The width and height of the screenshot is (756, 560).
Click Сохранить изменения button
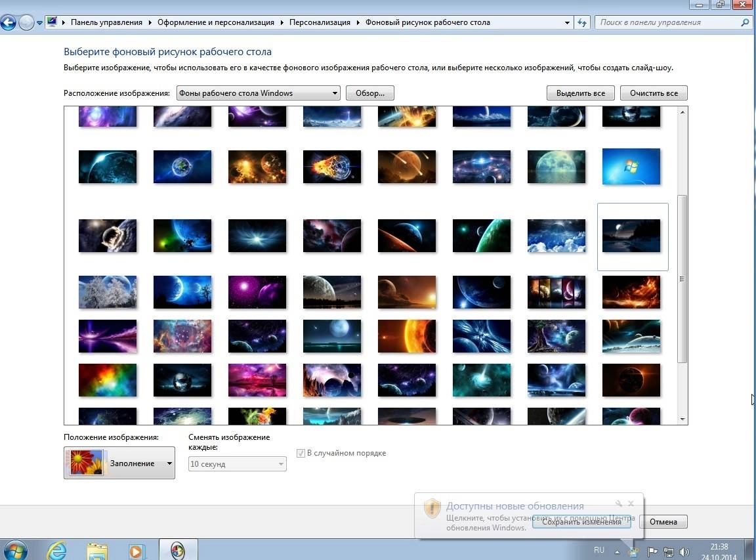581,521
